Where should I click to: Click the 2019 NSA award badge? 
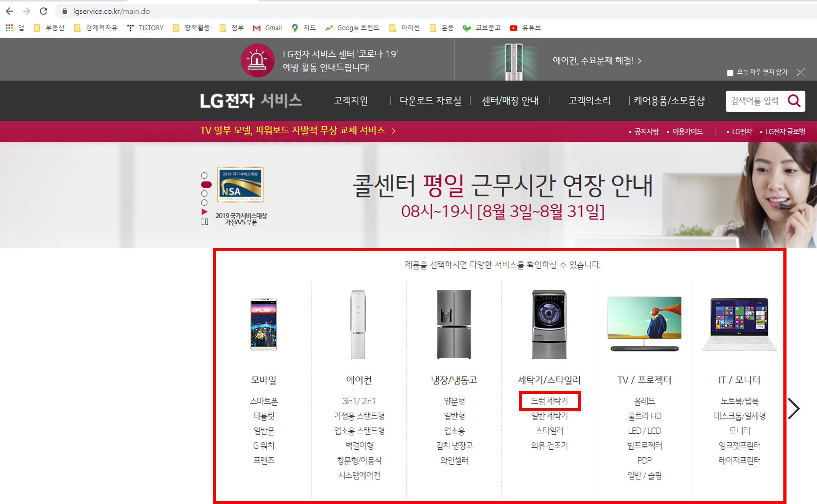click(x=240, y=185)
